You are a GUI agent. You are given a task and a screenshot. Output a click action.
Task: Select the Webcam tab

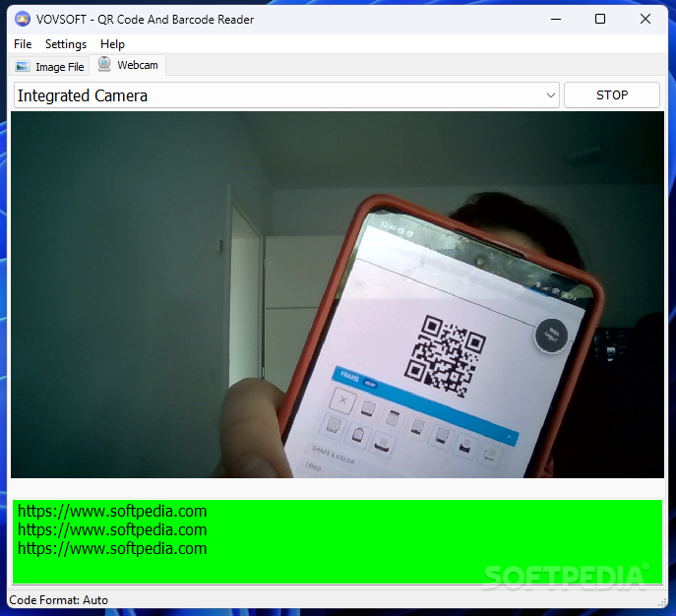click(128, 65)
